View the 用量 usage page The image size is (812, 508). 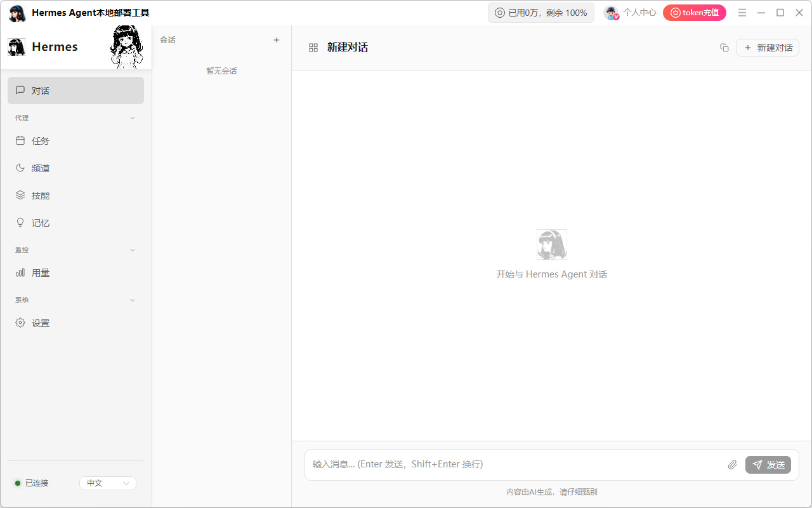(x=75, y=273)
